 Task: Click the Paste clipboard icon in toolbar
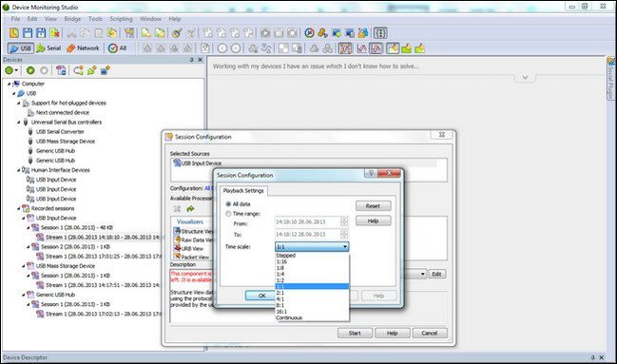tap(99, 33)
